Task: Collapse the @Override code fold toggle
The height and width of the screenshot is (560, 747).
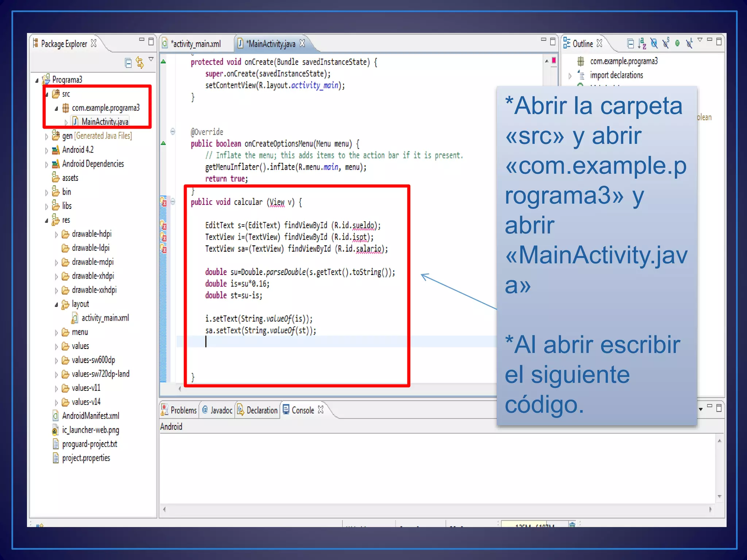Action: [173, 131]
